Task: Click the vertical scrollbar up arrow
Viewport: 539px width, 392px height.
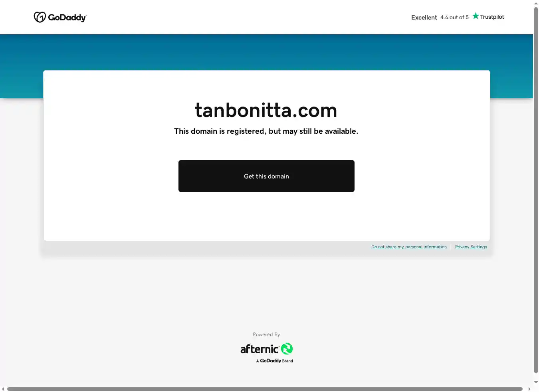Action: pyautogui.click(x=536, y=3)
